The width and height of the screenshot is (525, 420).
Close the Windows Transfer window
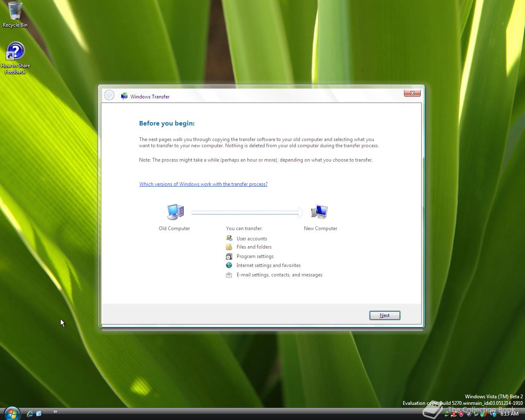pos(412,93)
